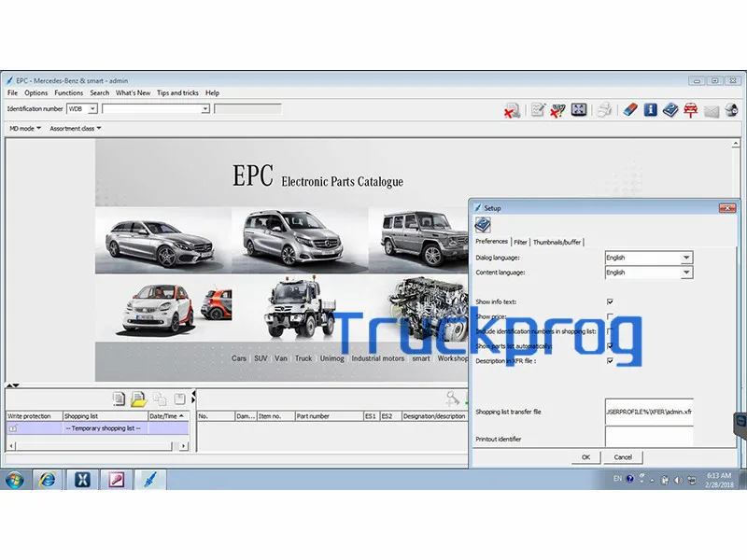
Task: Open shopping list via yellow folder icon
Action: point(138,399)
